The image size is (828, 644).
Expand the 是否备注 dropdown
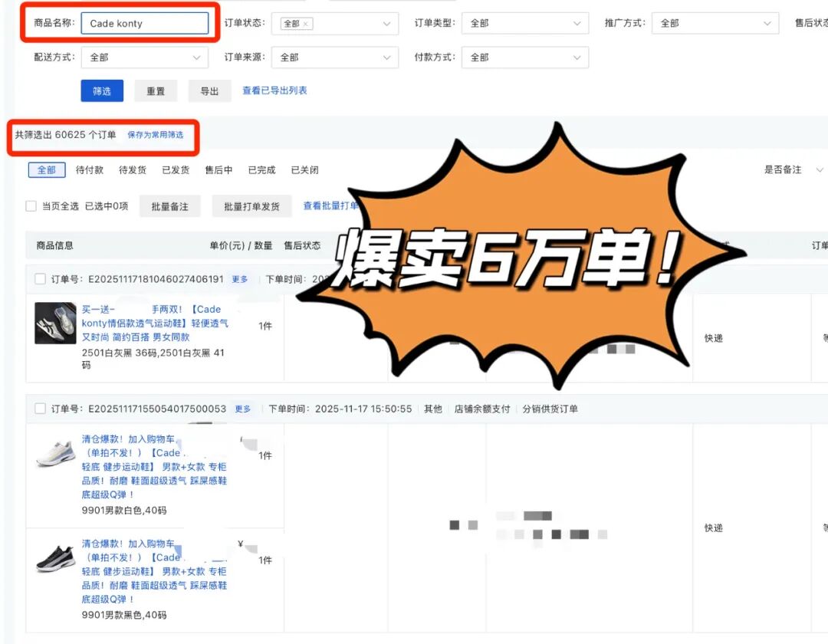pyautogui.click(x=793, y=169)
